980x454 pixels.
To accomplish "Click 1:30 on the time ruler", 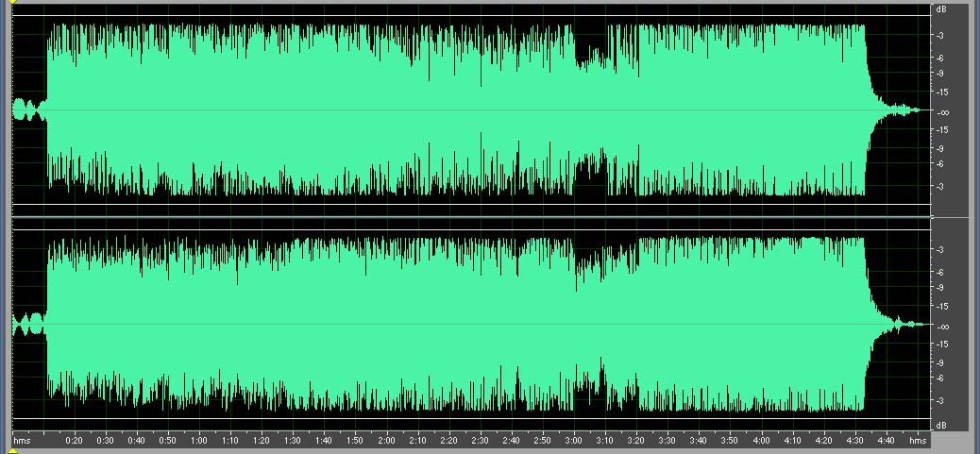I will click(293, 441).
